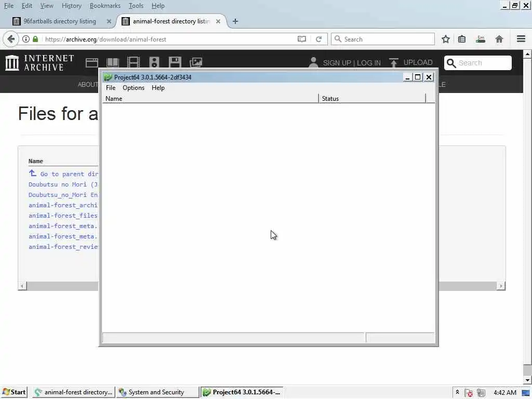The image size is (532, 399).
Task: Open Firefox History menu
Action: pyautogui.click(x=71, y=6)
